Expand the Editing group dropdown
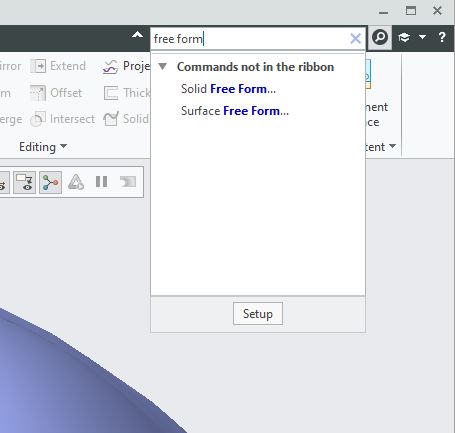 click(43, 147)
